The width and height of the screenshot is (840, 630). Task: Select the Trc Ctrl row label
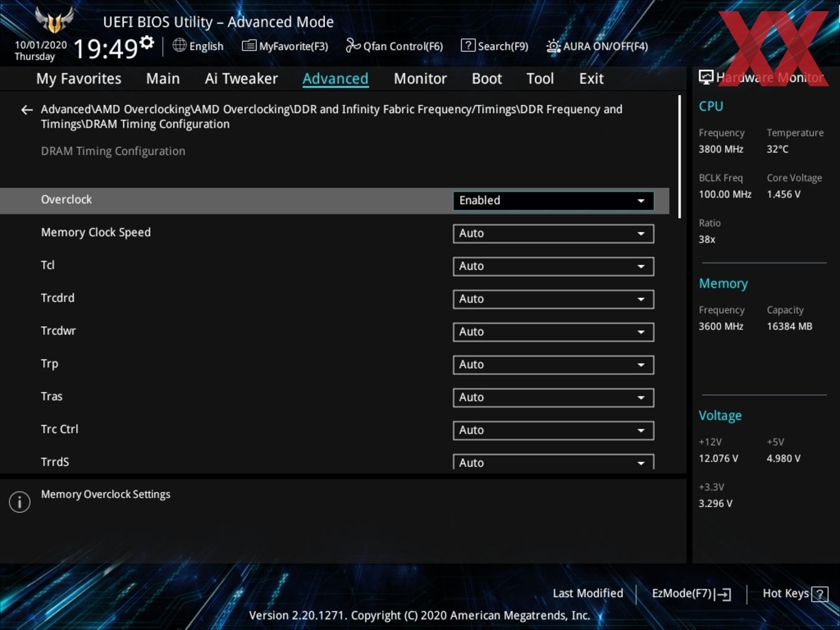pyautogui.click(x=59, y=429)
